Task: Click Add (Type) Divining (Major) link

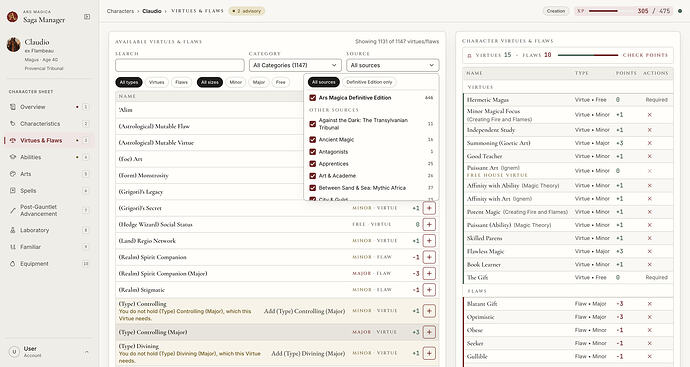Action: pos(308,353)
